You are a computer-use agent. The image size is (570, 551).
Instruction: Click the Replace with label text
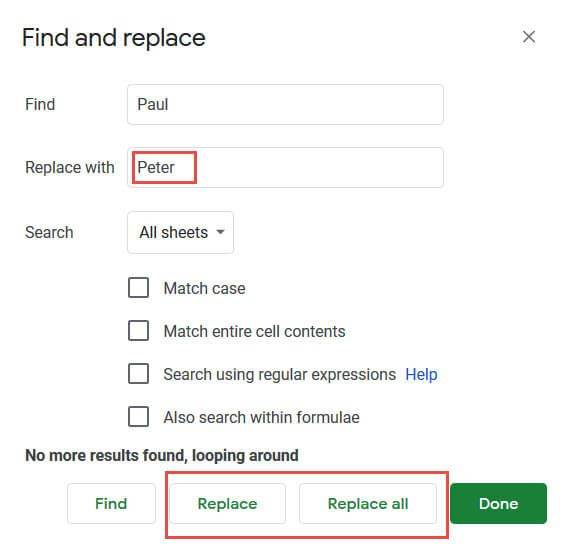70,168
